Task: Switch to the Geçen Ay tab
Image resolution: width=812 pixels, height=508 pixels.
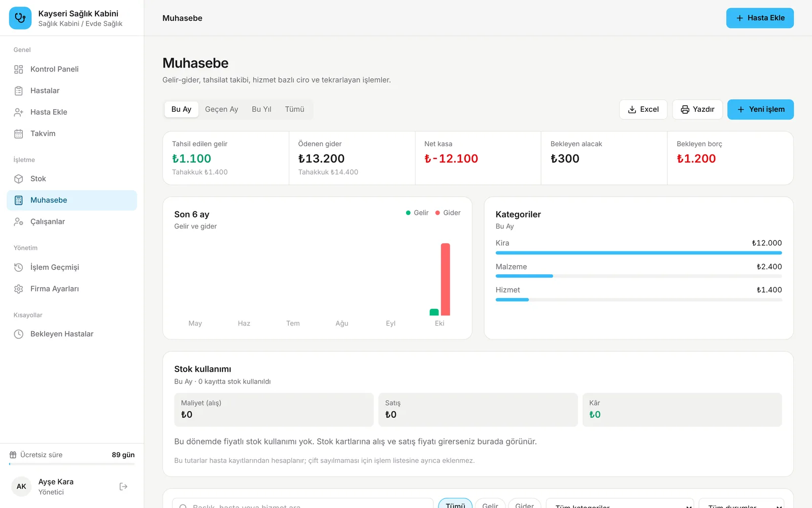Action: (221, 109)
